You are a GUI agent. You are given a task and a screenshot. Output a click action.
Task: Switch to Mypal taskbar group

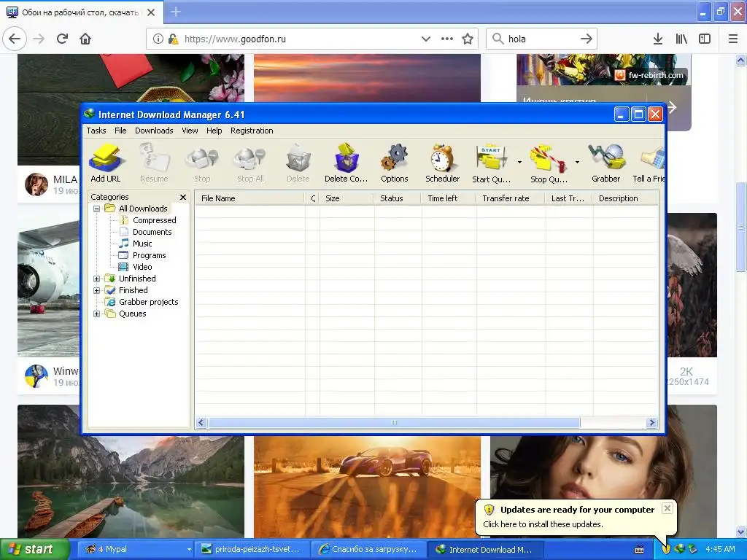coord(134,550)
